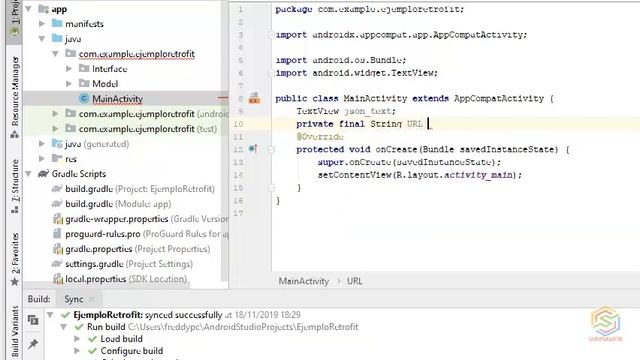Open build.gradle (Project: EjemploRetrofit)
Image resolution: width=640 pixels, height=360 pixels.
pyautogui.click(x=140, y=189)
